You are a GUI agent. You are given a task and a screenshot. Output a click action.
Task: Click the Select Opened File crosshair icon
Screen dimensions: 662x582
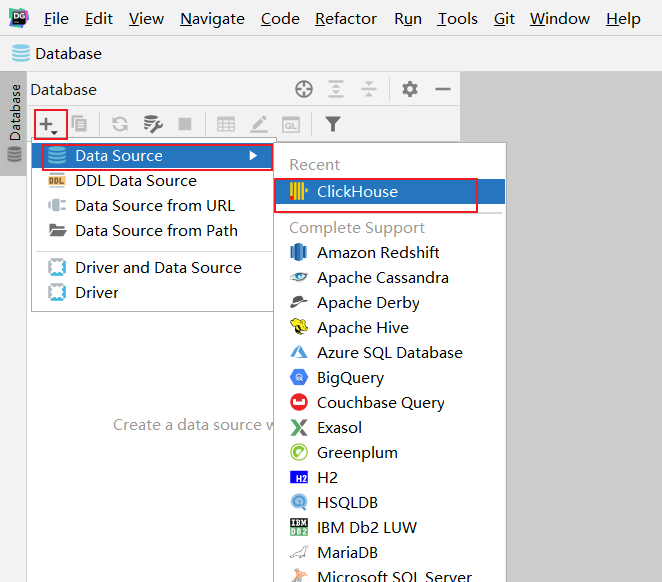304,89
